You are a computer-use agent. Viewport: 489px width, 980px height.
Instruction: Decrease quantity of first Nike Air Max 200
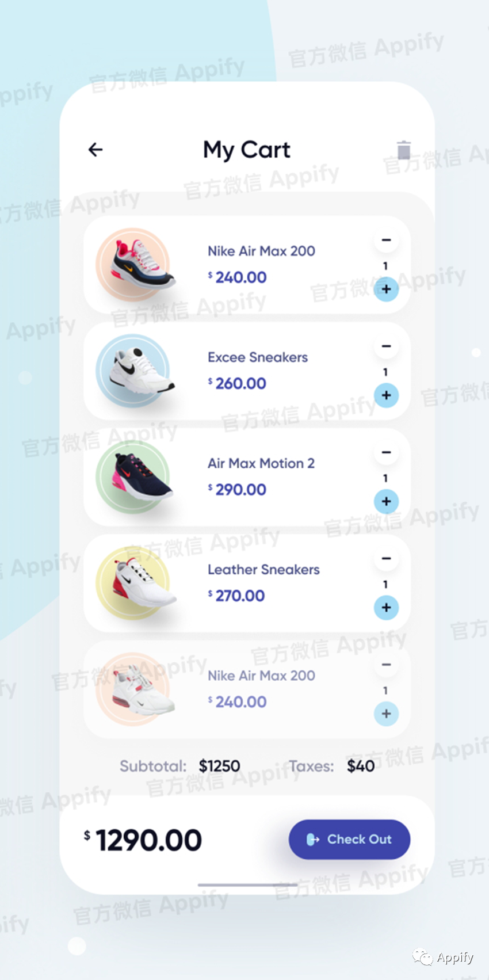coord(386,240)
